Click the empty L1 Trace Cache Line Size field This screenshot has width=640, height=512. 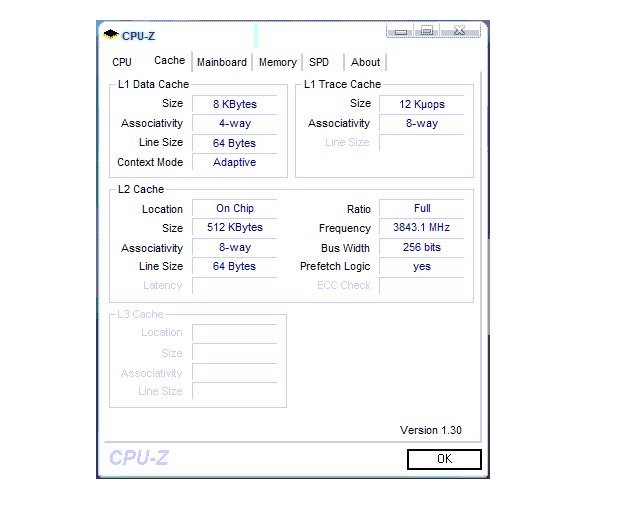pyautogui.click(x=422, y=142)
